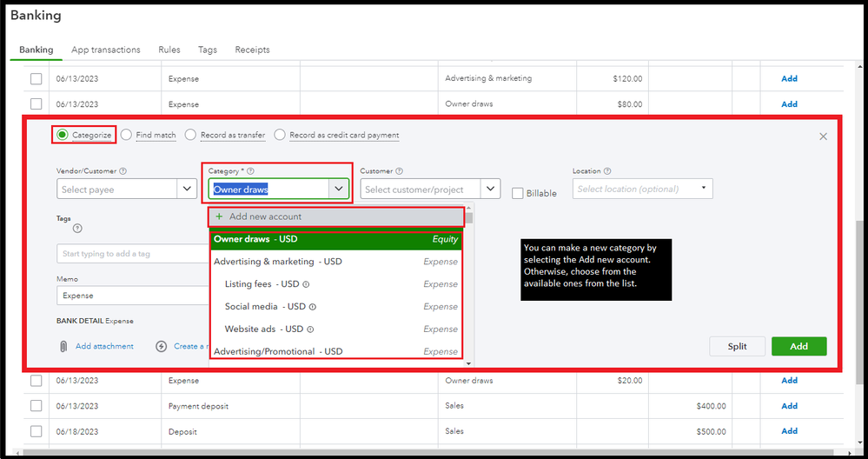
Task: Click the Category help question icon
Action: pos(251,171)
